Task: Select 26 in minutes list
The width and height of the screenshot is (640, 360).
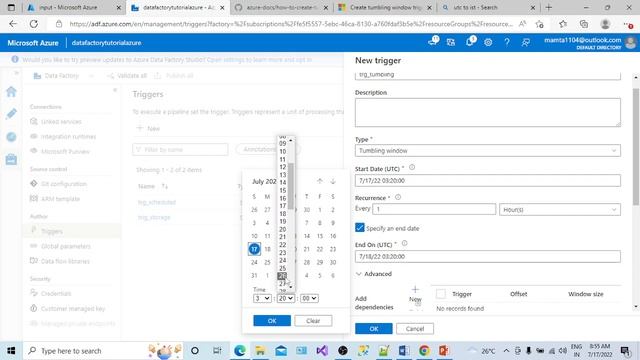Action: 282,276
